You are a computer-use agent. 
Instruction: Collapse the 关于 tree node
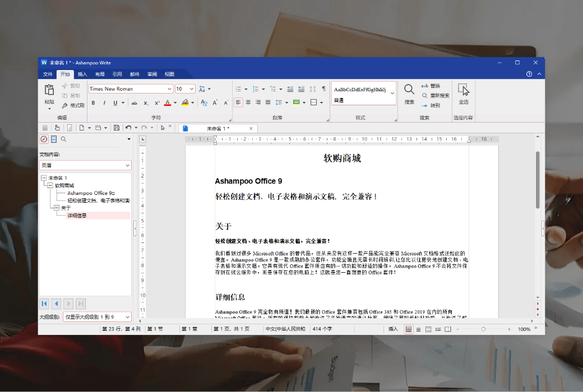57,208
